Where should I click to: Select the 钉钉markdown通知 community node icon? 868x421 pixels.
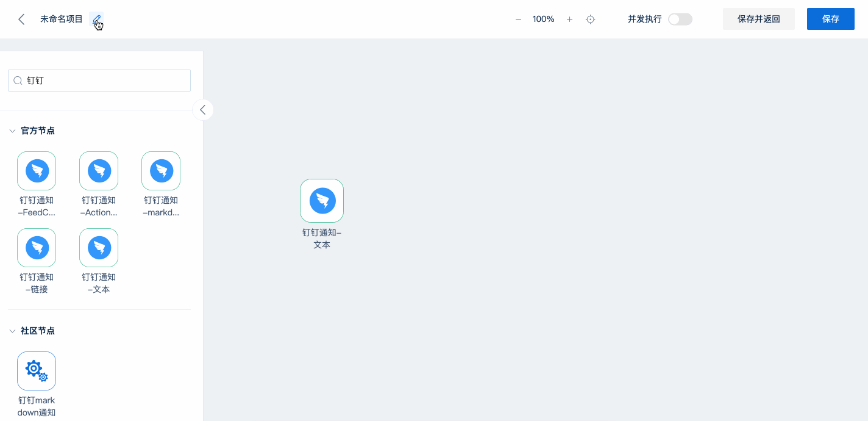coord(37,371)
